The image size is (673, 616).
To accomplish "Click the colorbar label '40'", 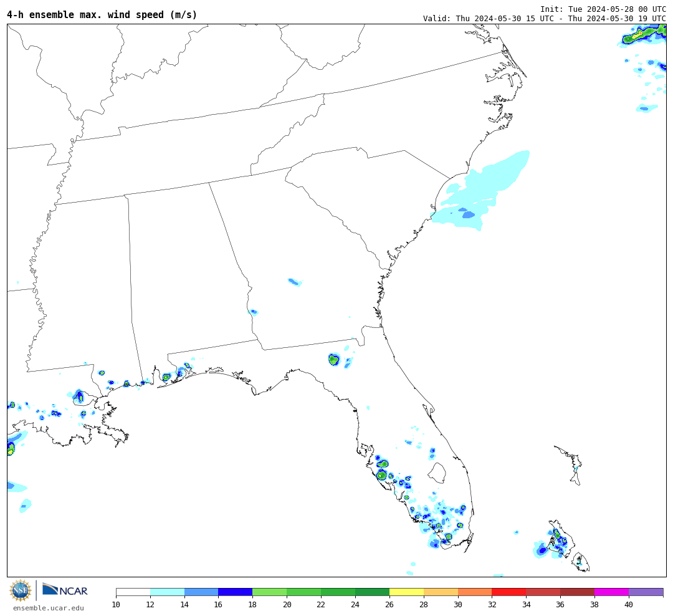I will pos(629,605).
